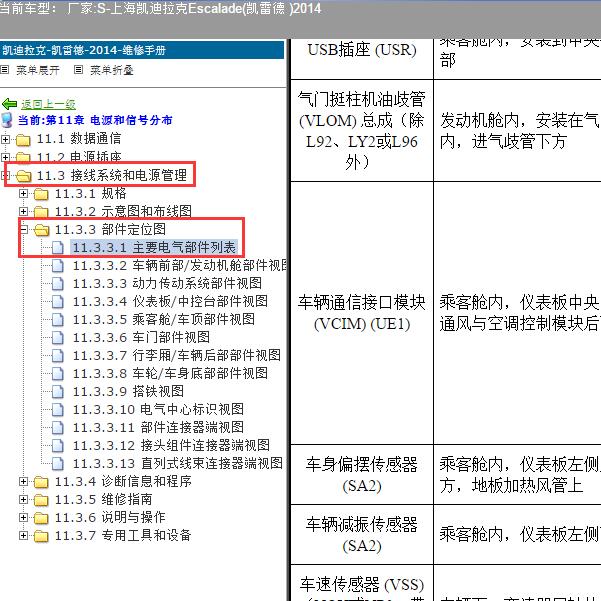Image resolution: width=601 pixels, height=601 pixels.
Task: Select 当前:第11章 电源和信号分布 heading
Action: coord(95,120)
